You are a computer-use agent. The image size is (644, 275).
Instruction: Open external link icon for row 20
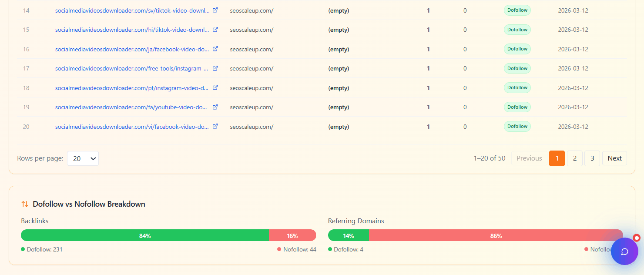(x=215, y=126)
